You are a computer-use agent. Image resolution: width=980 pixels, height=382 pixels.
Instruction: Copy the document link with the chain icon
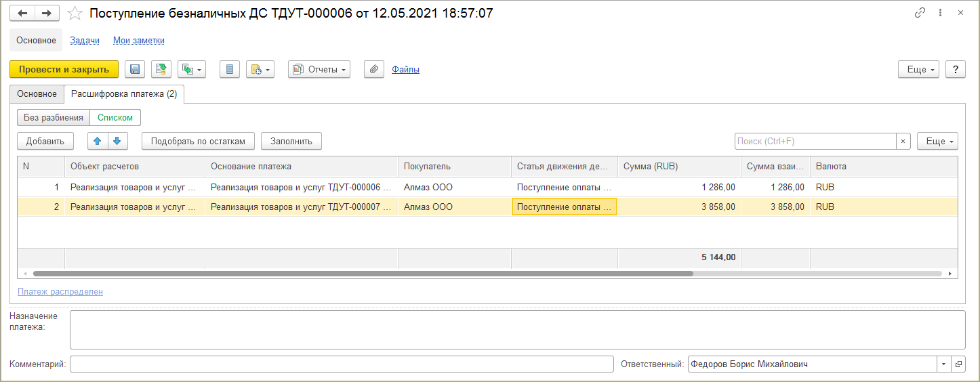(920, 13)
